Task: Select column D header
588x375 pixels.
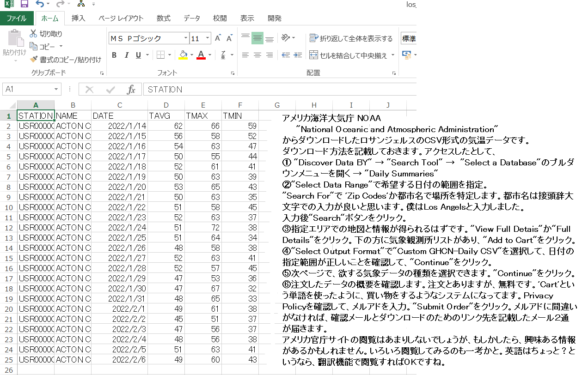Action: click(x=166, y=105)
